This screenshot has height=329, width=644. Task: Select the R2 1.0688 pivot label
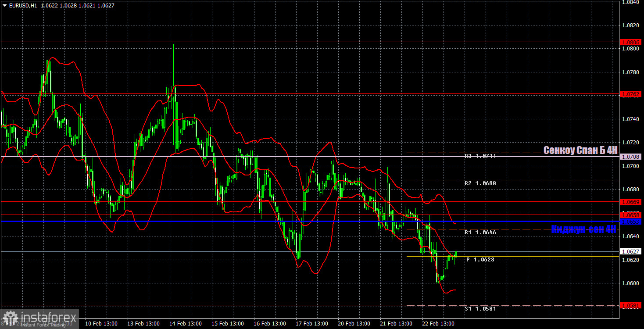click(480, 183)
